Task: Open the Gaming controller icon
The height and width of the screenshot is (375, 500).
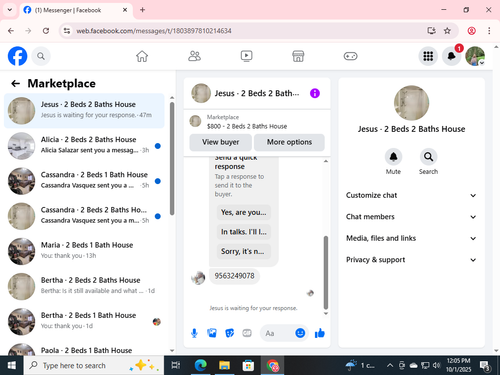Action: 350,56
